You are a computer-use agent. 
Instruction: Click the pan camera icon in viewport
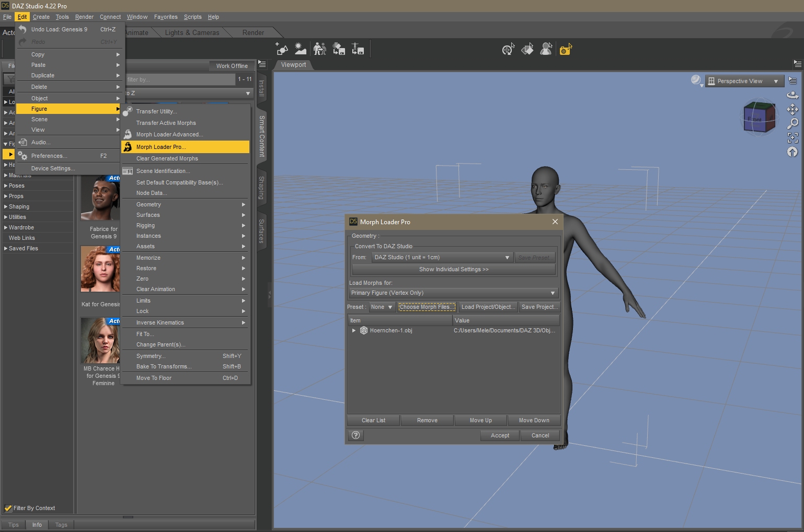(x=792, y=109)
